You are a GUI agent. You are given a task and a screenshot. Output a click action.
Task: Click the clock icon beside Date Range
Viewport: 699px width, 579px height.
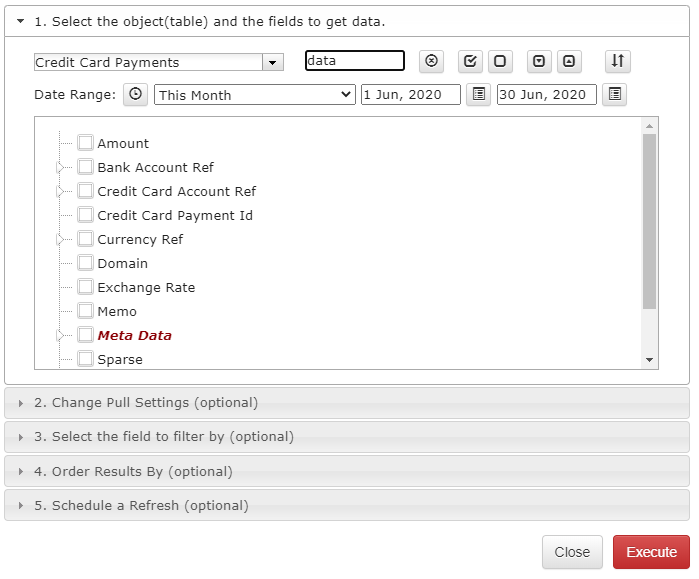136,94
